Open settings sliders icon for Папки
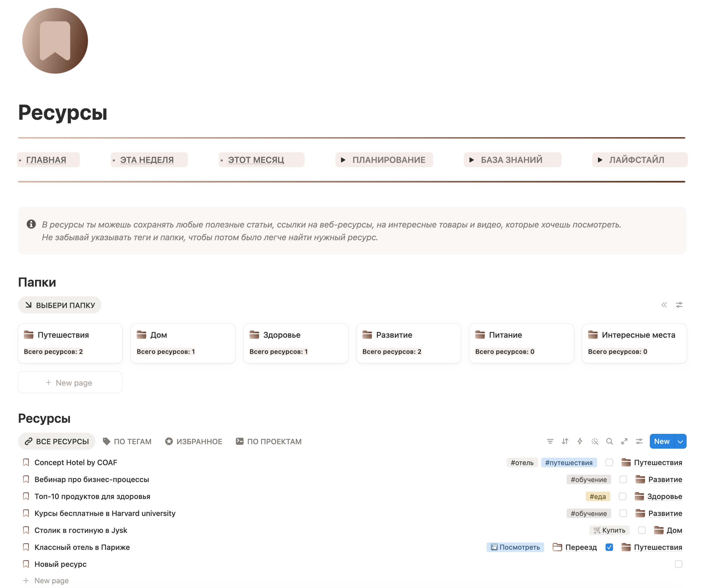This screenshot has width=702, height=588. coord(679,305)
